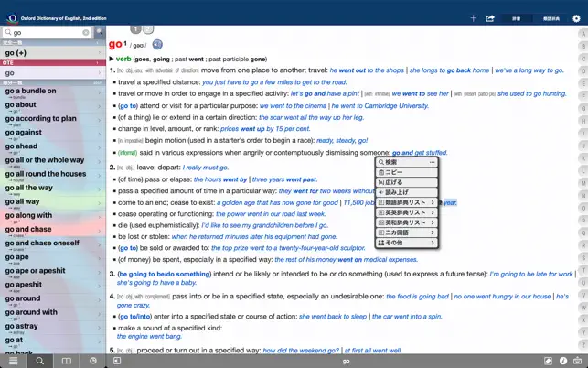Click the note edit icon at bottom right
Viewport: 588px width, 368px height.
[x=548, y=361]
